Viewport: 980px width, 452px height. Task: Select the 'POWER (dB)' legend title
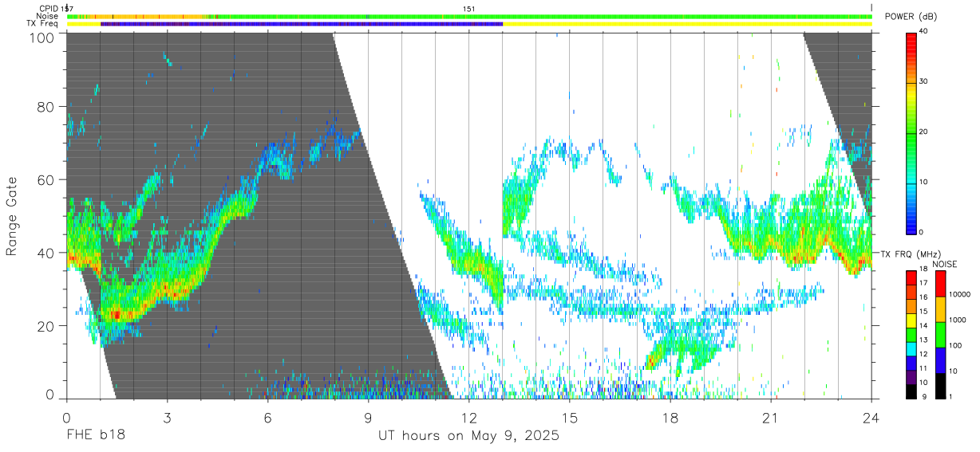910,16
